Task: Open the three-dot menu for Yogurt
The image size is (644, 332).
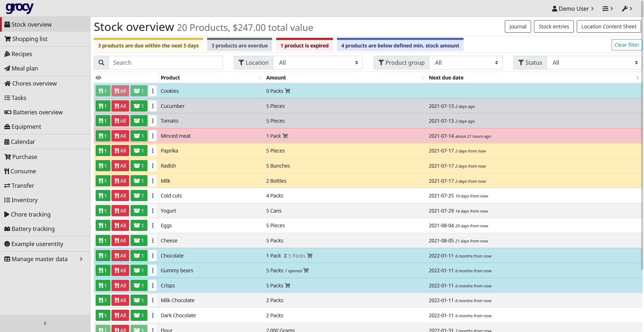Action: coord(153,211)
